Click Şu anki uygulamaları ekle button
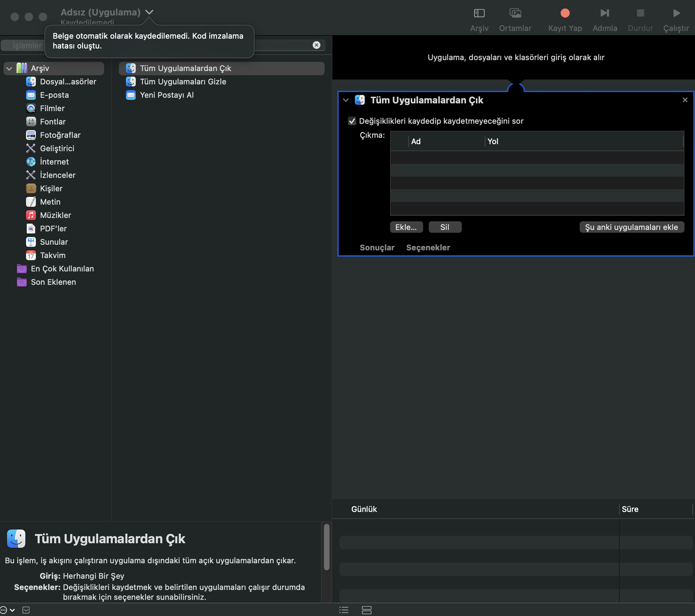Viewport: 695px width, 616px height. [x=631, y=227]
